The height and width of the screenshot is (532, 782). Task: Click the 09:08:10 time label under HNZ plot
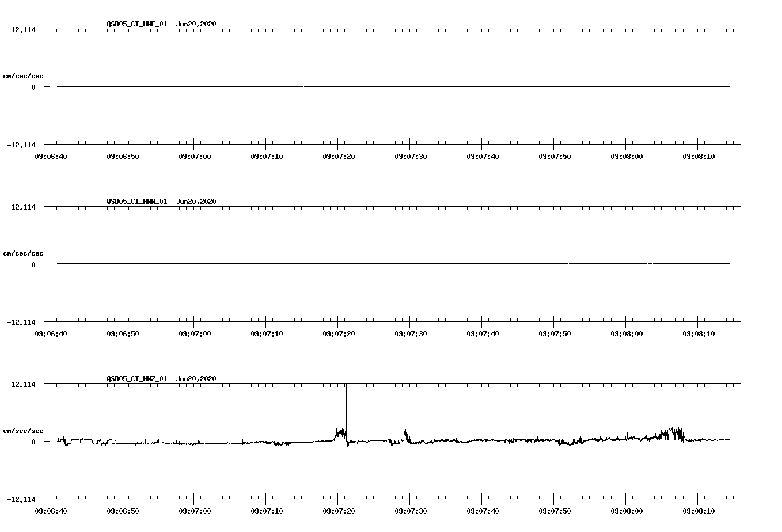coord(699,511)
